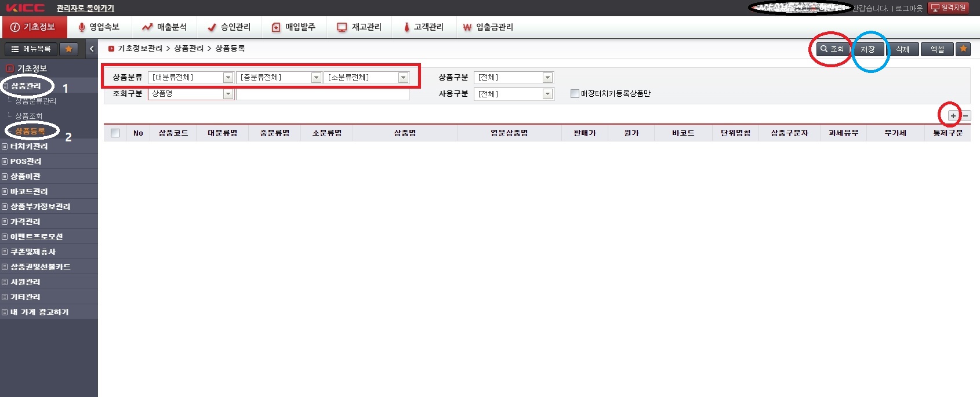Click the plus icon to add row

pos(953,116)
